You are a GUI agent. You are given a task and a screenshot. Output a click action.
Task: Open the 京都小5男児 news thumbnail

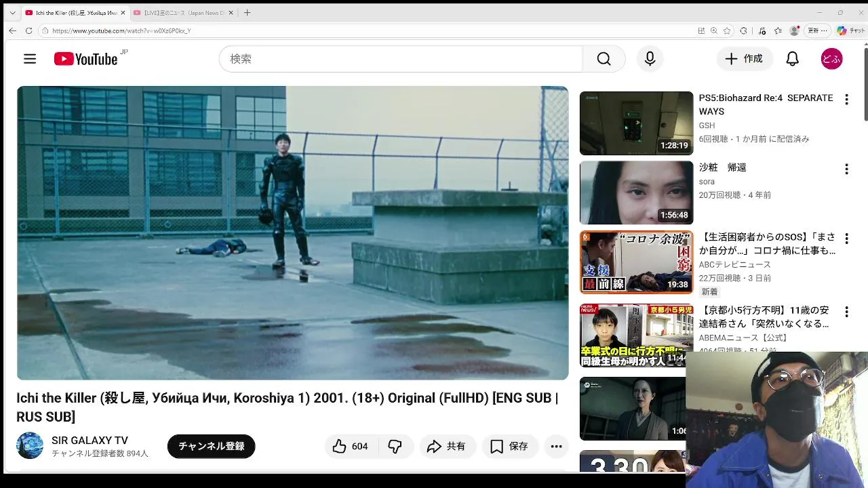636,335
